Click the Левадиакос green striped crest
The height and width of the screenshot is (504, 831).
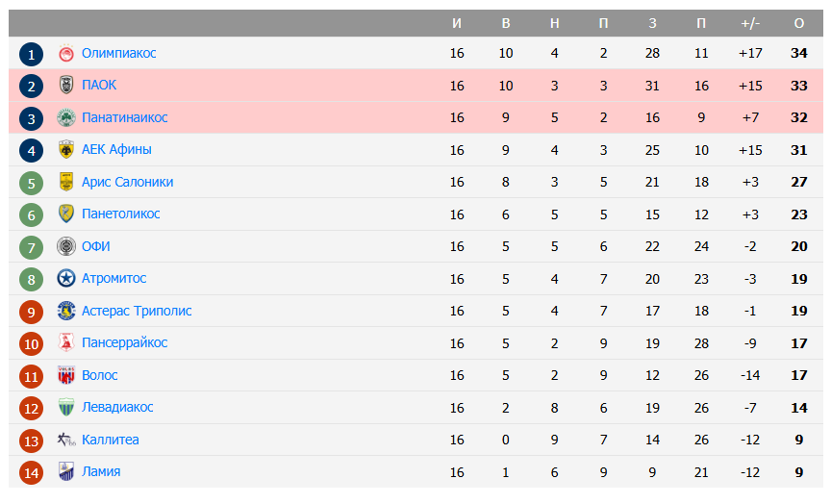click(x=66, y=408)
